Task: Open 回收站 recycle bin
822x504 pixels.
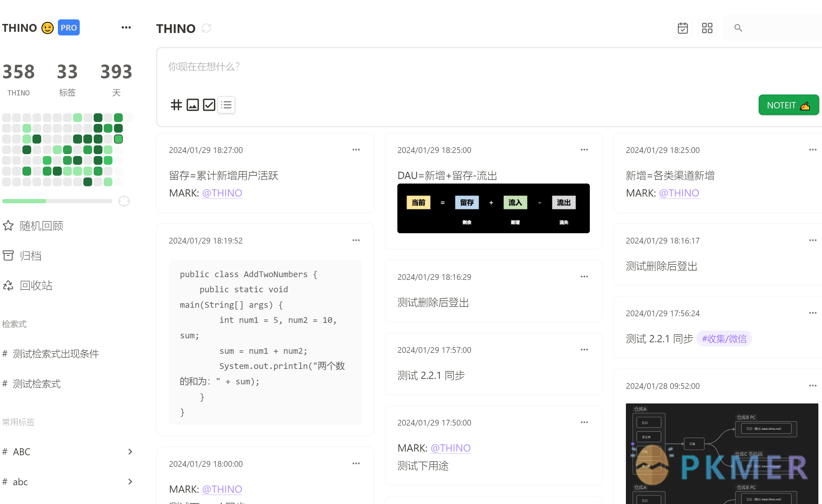Action: click(x=27, y=285)
